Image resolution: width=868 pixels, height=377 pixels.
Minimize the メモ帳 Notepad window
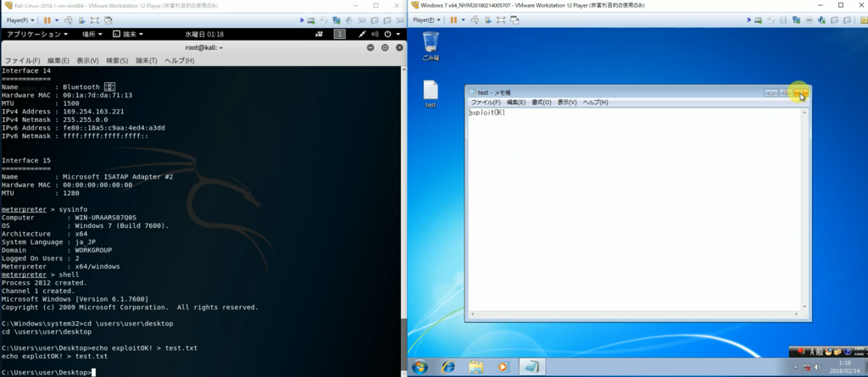click(x=771, y=92)
